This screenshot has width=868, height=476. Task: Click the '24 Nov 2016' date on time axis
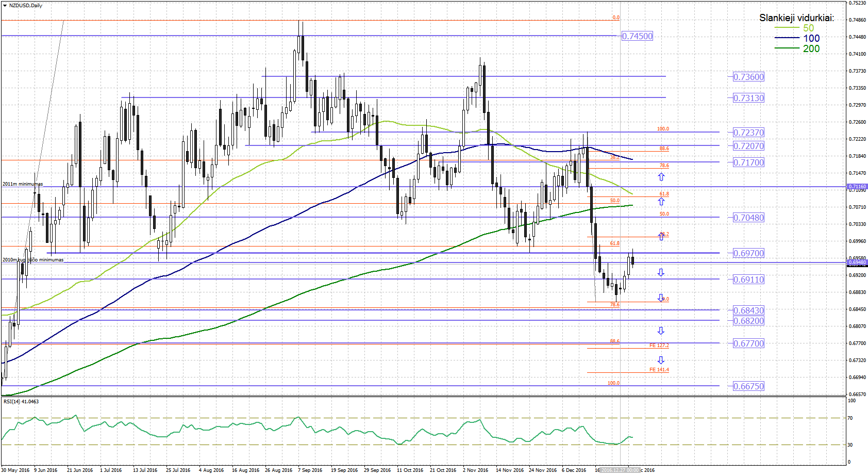[x=543, y=470]
